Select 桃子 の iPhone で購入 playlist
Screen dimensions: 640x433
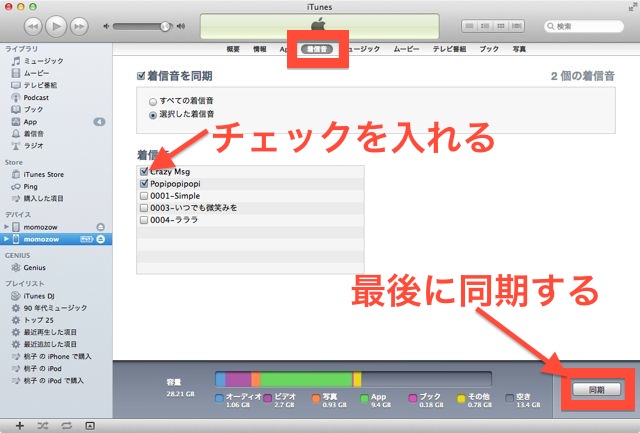click(51, 356)
